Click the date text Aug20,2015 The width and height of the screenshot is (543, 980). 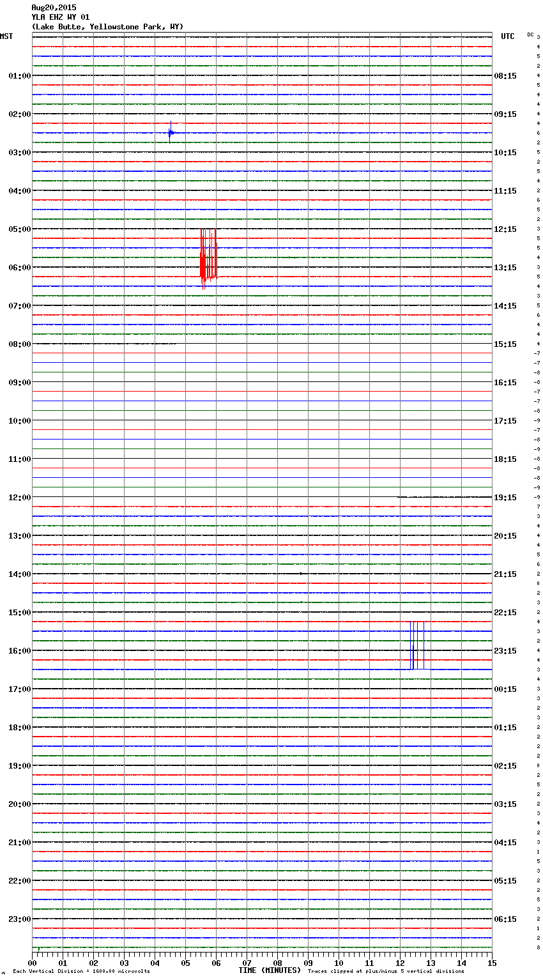pyautogui.click(x=54, y=8)
